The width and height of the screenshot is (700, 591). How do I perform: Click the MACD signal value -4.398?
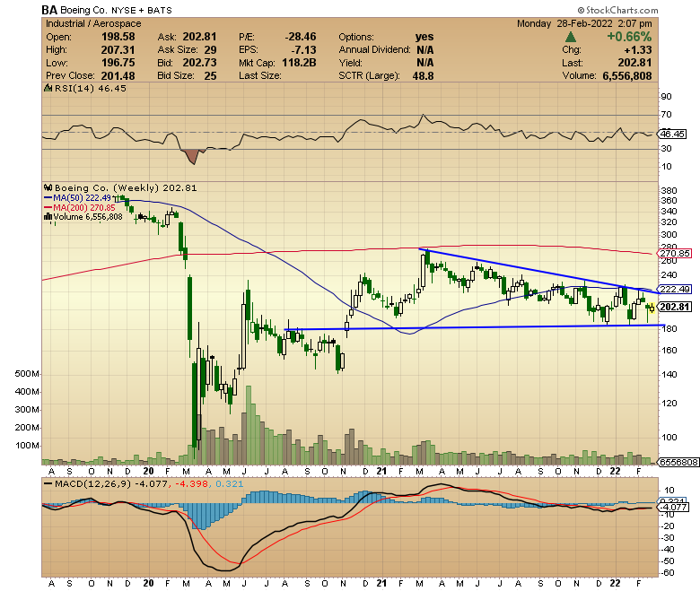pos(192,484)
